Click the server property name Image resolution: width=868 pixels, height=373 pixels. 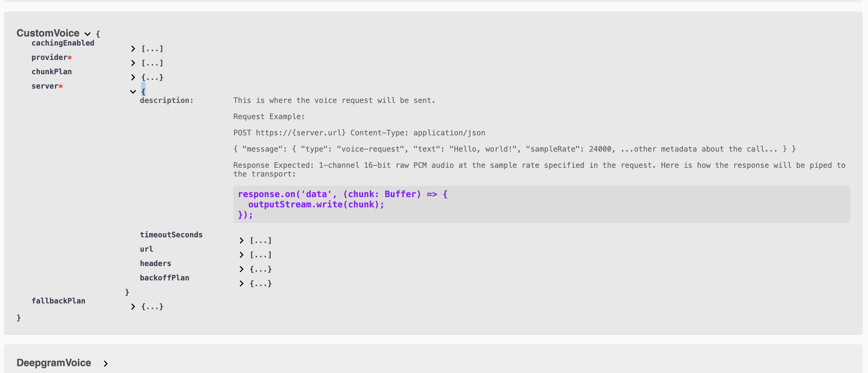[45, 86]
